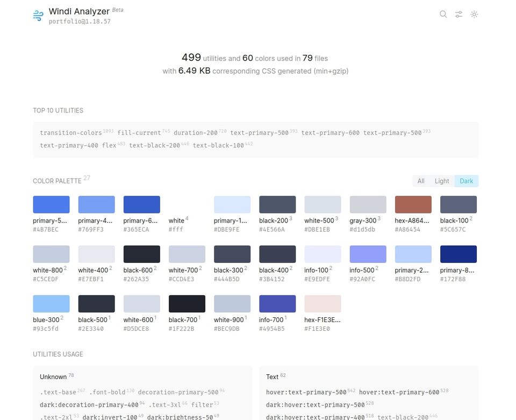Open the text-primary-400 utility
The image size is (516, 420).
pyautogui.click(x=69, y=145)
